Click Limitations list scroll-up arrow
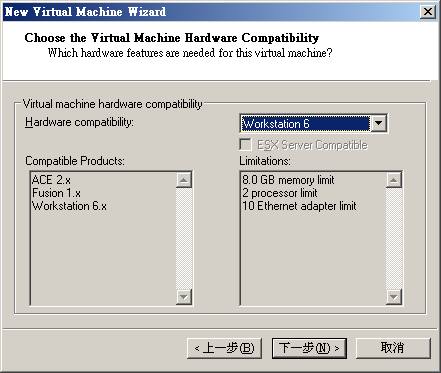Image resolution: width=441 pixels, height=373 pixels. coord(394,180)
